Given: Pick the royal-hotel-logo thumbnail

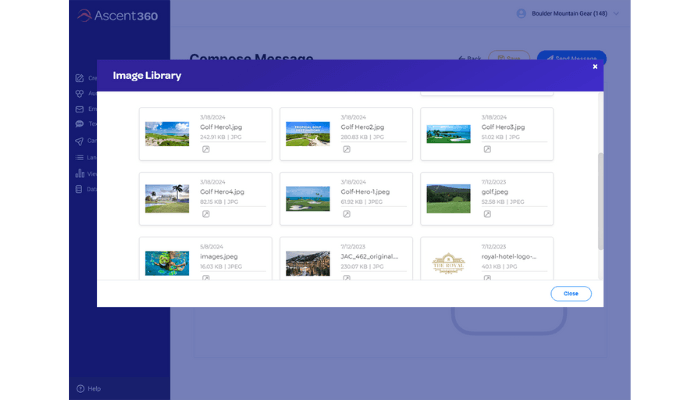Looking at the screenshot, I should (448, 263).
